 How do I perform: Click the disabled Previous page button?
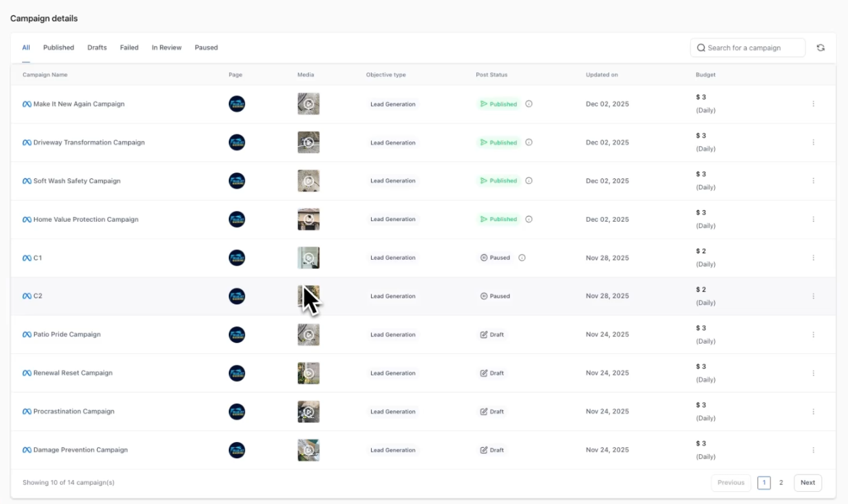731,483
